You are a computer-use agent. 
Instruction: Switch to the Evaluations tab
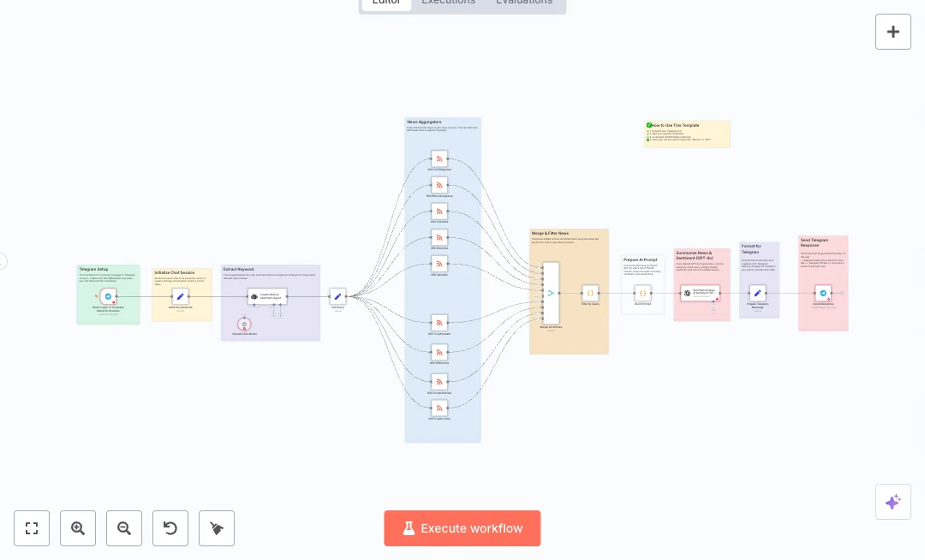point(524,3)
